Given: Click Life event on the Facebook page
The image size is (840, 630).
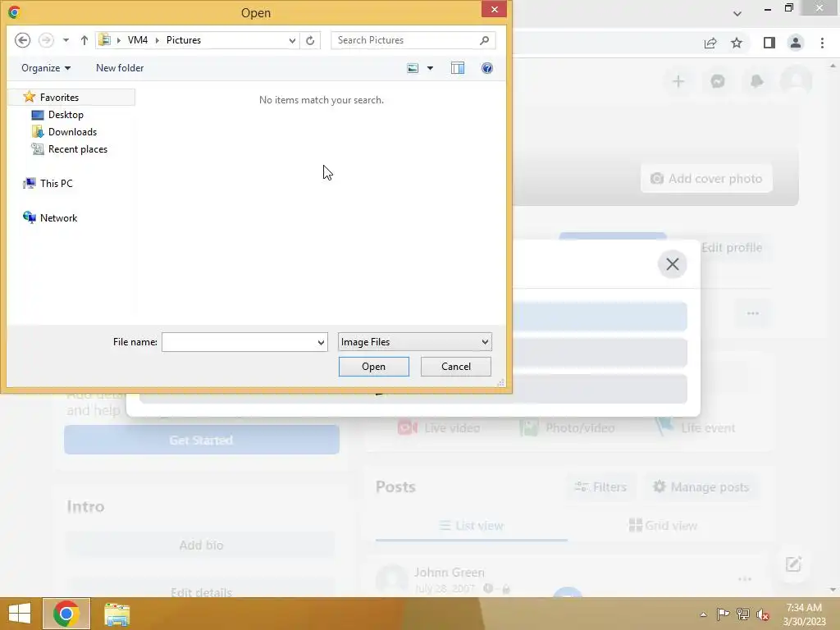Looking at the screenshot, I should click(695, 427).
